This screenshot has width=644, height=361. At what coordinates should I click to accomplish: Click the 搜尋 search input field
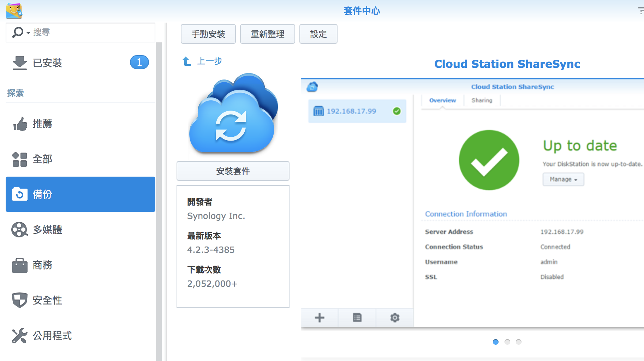pos(92,32)
